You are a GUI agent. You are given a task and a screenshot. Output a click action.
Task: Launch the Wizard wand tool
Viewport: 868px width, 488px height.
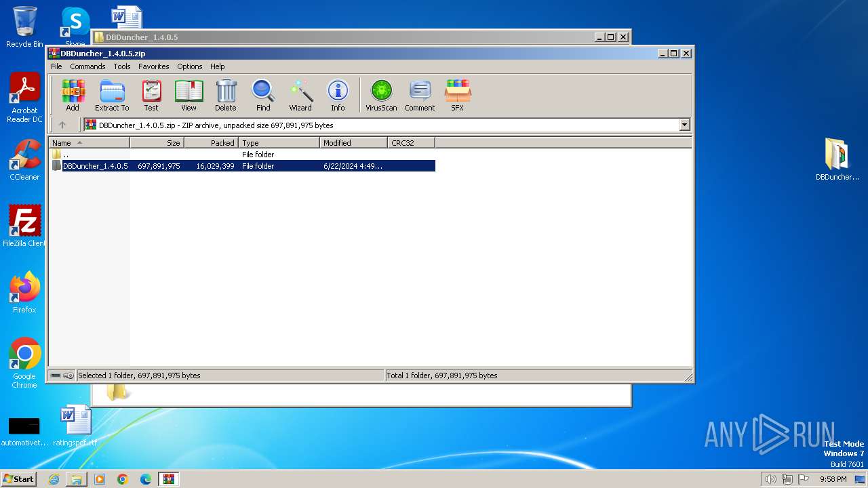[300, 96]
